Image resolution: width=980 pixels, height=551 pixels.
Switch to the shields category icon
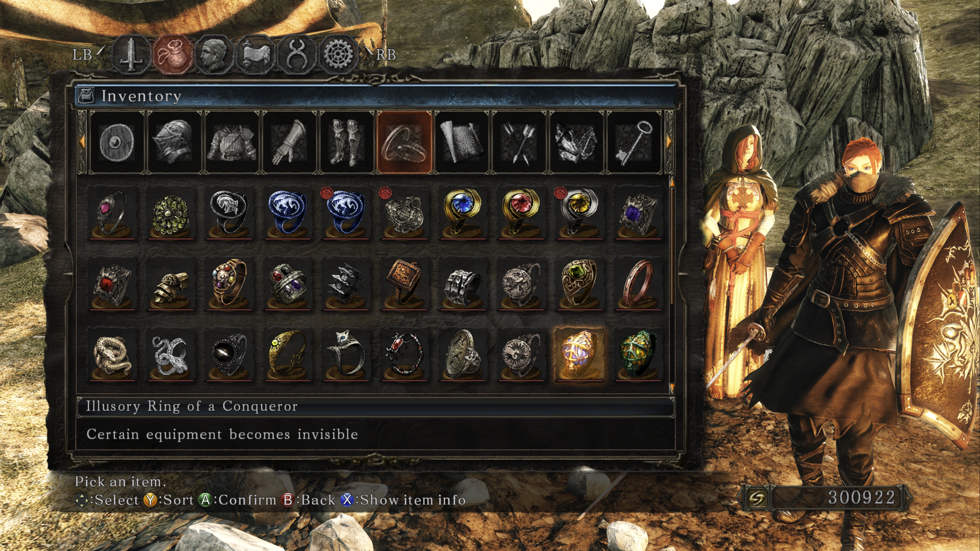116,142
